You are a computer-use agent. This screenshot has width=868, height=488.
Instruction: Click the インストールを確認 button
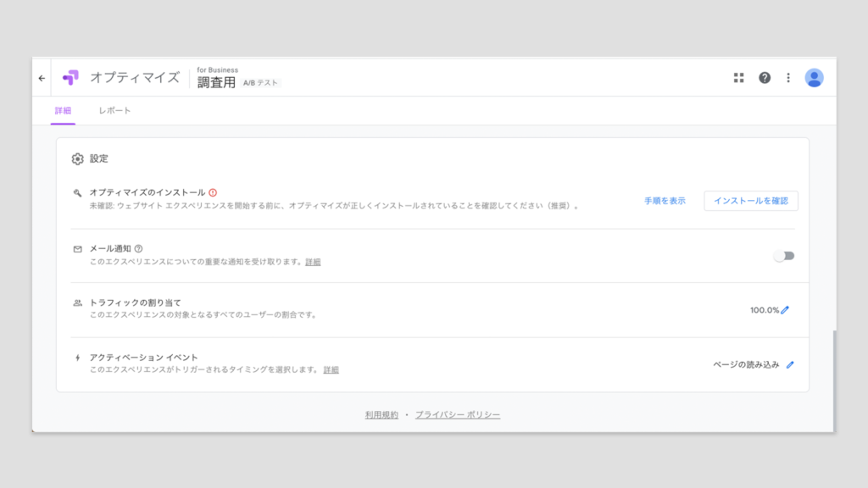click(750, 201)
